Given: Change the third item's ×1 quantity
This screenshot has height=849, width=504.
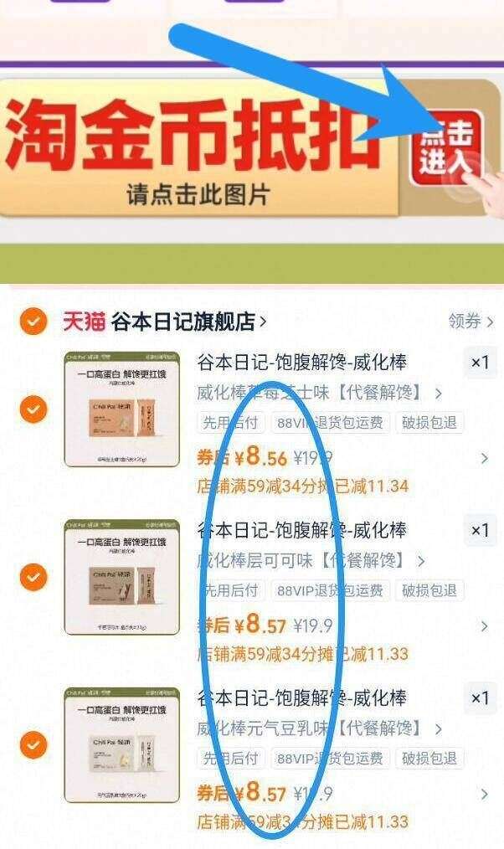Looking at the screenshot, I should click(481, 698).
